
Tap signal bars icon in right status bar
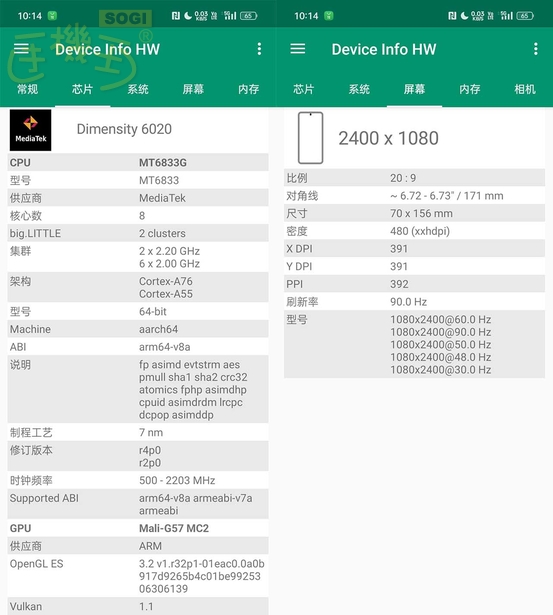[x=507, y=16]
